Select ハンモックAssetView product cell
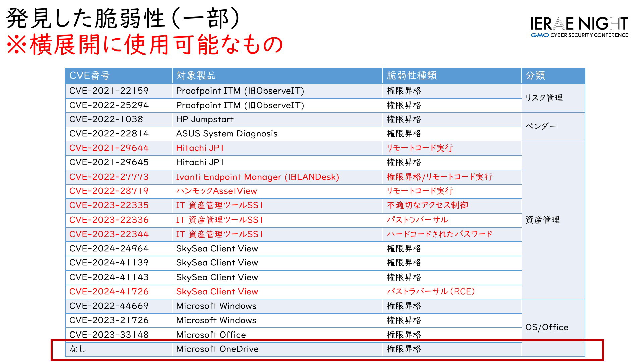The image size is (644, 362). pos(277,191)
